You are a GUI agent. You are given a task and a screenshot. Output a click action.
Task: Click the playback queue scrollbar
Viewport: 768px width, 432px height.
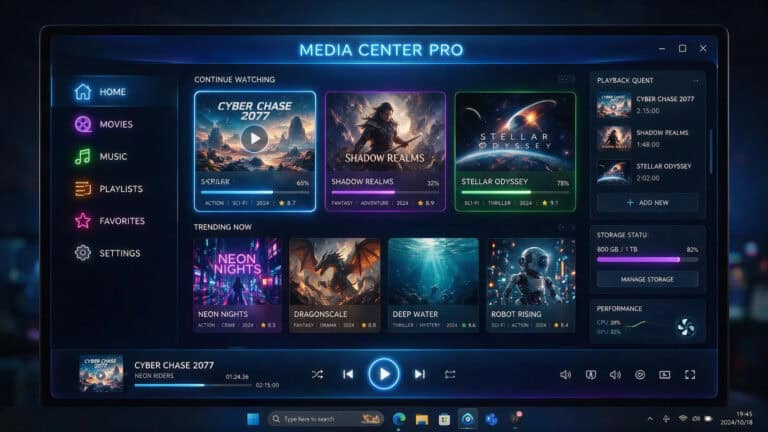tap(711, 150)
